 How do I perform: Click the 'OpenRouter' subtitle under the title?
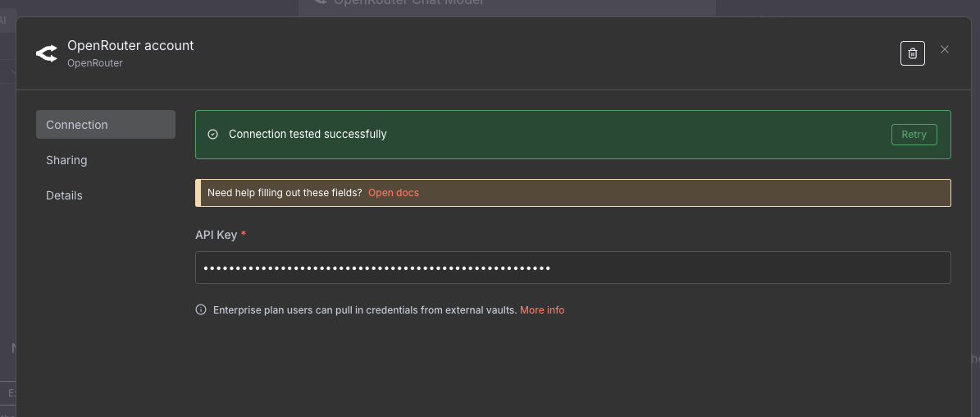click(95, 63)
